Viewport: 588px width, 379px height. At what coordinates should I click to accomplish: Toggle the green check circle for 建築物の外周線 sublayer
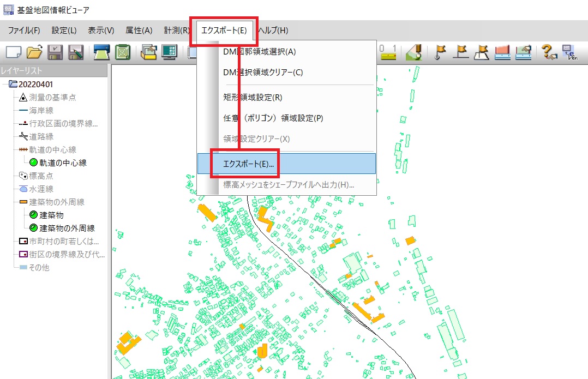coord(33,228)
